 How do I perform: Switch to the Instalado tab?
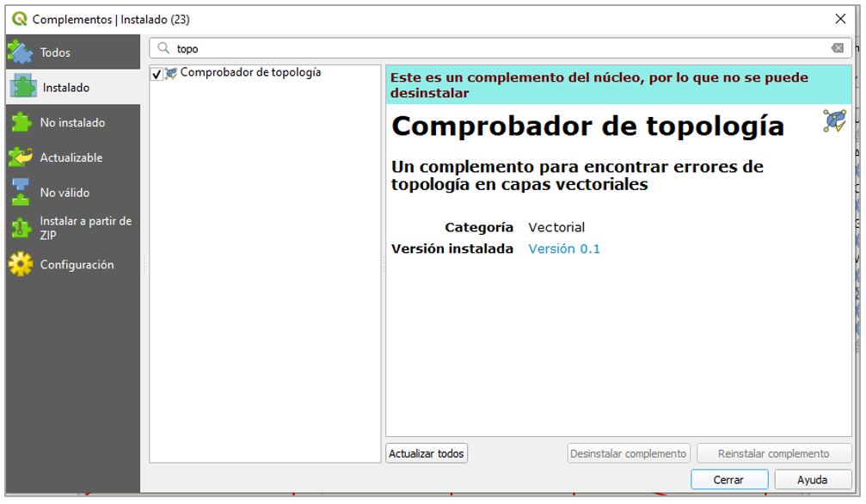73,87
